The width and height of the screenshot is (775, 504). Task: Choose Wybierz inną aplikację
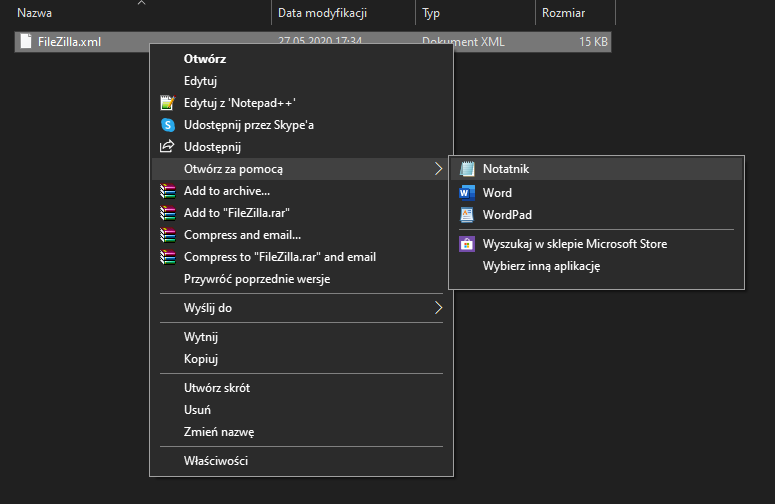596,266
